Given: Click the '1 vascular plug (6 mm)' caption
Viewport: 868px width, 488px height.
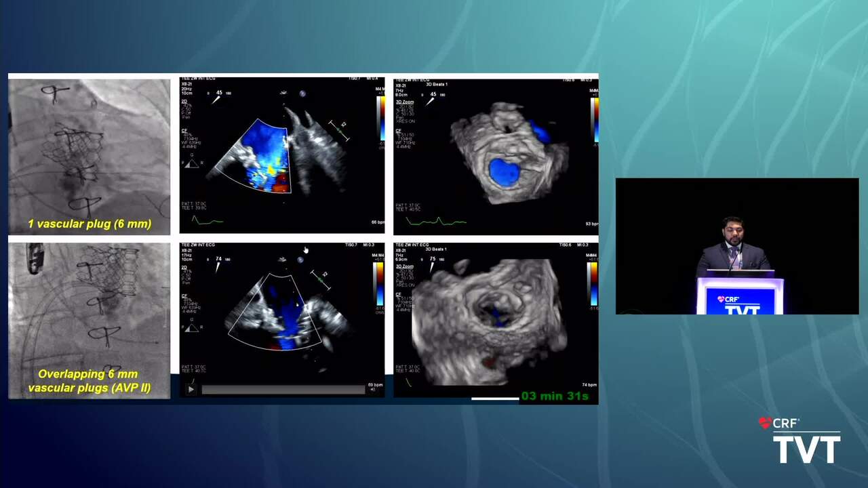Looking at the screenshot, I should point(90,224).
